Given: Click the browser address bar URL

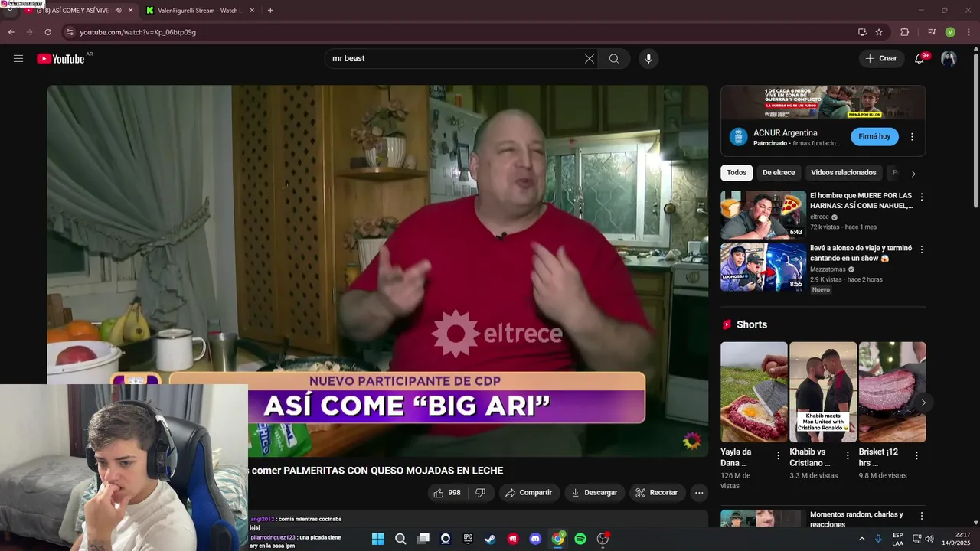Looking at the screenshot, I should tap(138, 32).
